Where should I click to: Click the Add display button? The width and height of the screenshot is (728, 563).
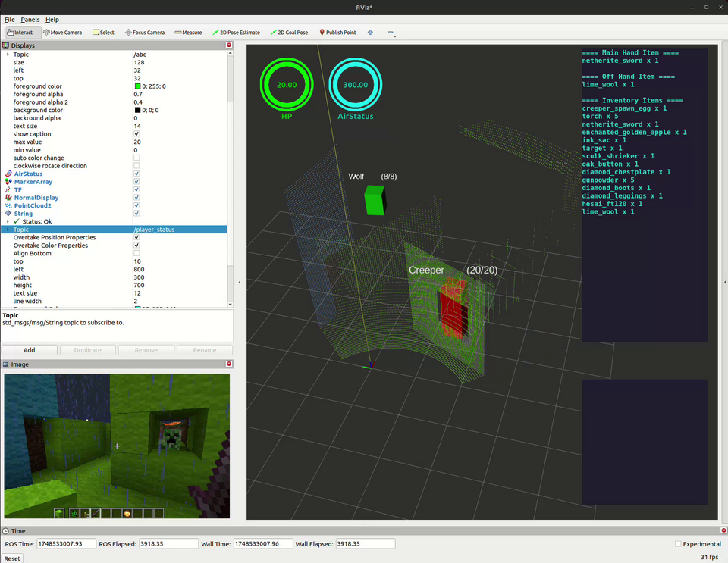[x=30, y=350]
